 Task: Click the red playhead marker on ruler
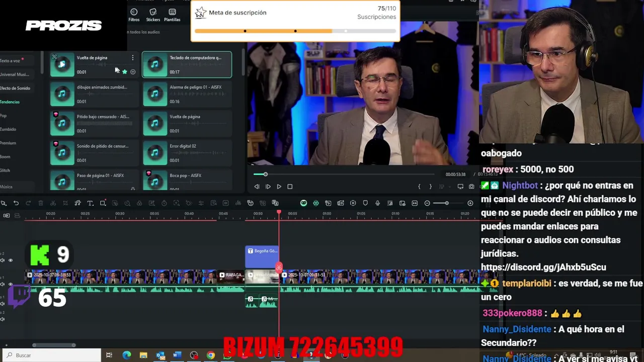[x=279, y=213]
